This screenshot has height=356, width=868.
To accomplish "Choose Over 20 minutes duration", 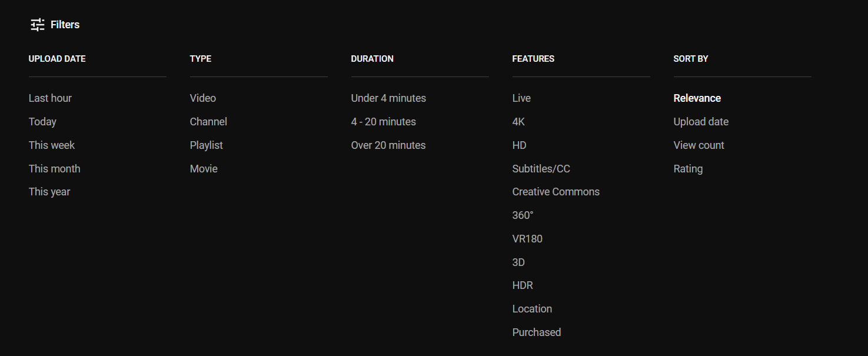I will pyautogui.click(x=388, y=145).
